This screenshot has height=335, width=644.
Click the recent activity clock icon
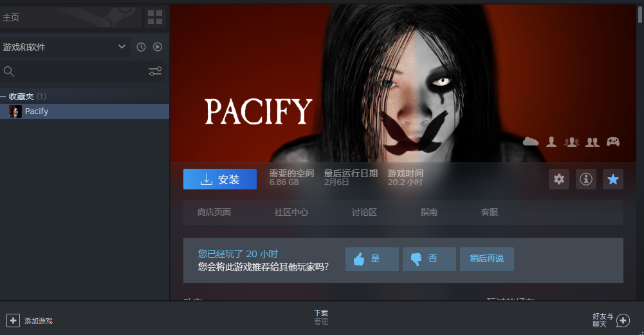coord(141,47)
